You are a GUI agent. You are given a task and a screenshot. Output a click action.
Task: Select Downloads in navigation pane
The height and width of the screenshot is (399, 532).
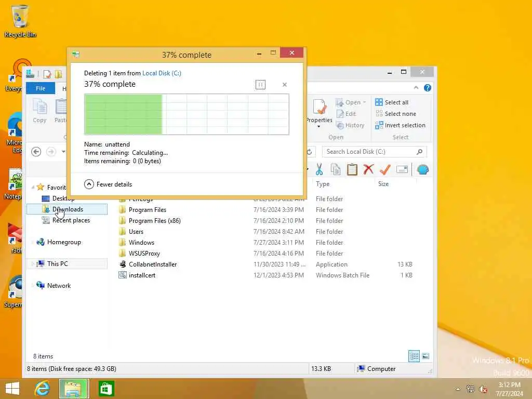coord(68,209)
